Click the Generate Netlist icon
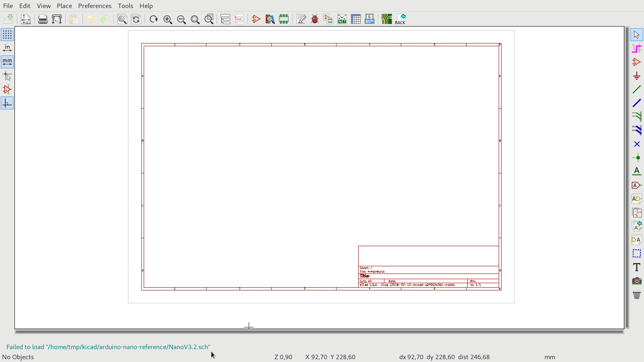 click(x=342, y=19)
